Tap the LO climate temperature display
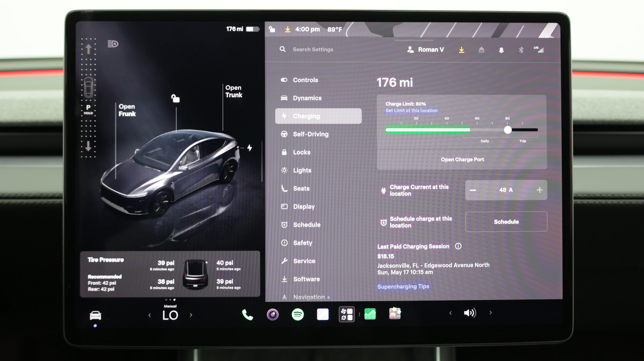This screenshot has width=644, height=361. click(170, 315)
